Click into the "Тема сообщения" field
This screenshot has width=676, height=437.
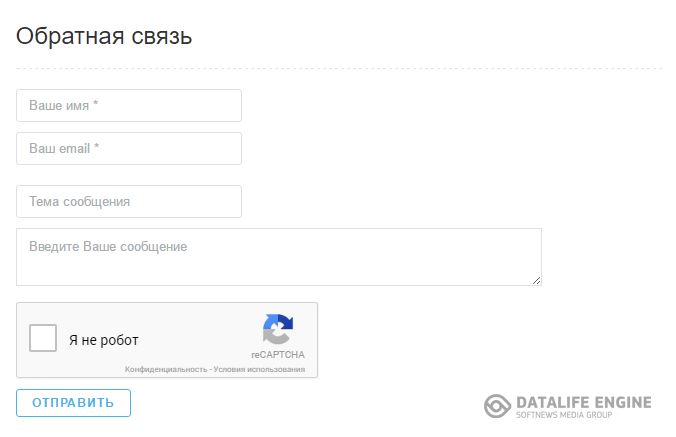point(129,202)
